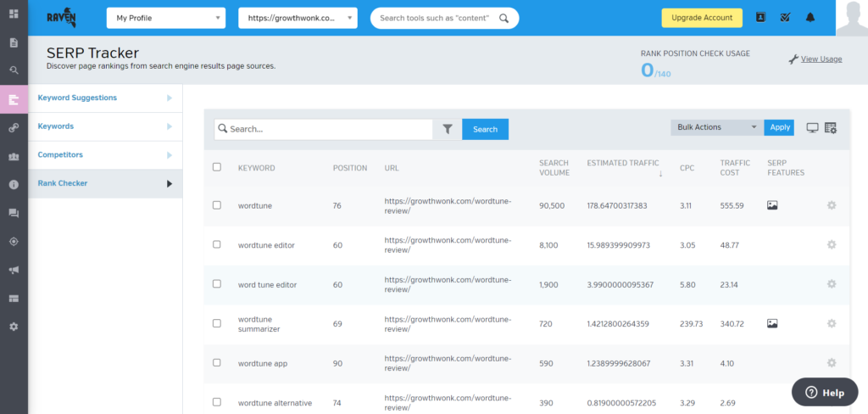Click the '90,500' search volume cell
This screenshot has width=868, height=414.
pyautogui.click(x=552, y=205)
